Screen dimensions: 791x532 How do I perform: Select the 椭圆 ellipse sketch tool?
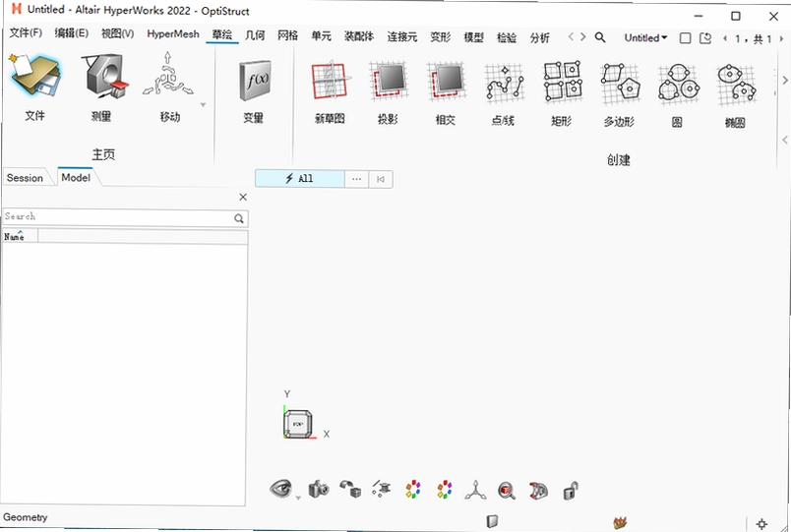click(x=736, y=95)
